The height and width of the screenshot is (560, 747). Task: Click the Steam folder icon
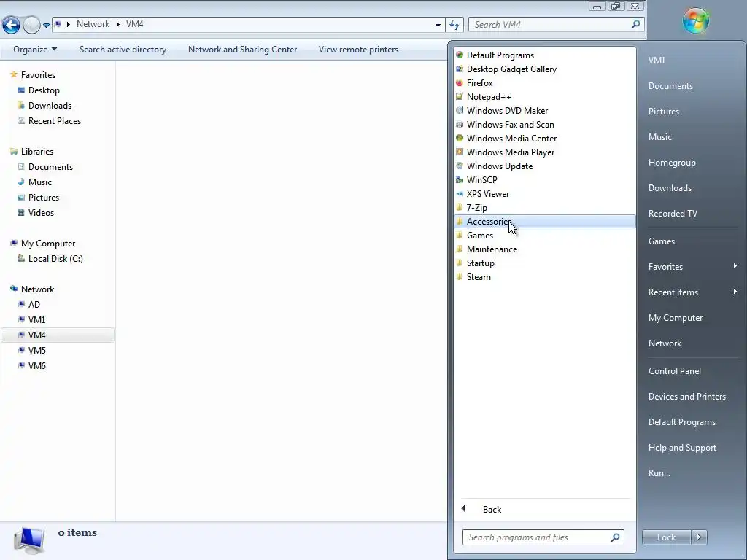460,276
